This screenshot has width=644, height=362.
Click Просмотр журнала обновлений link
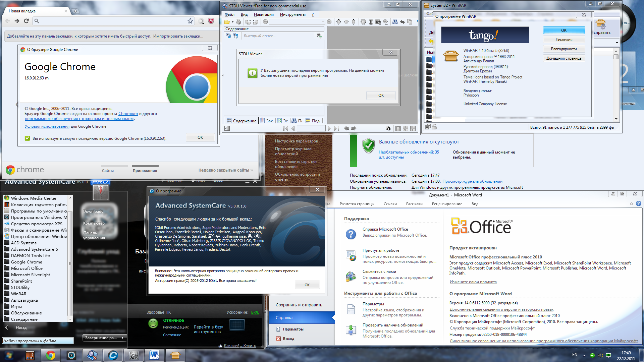click(x=472, y=181)
